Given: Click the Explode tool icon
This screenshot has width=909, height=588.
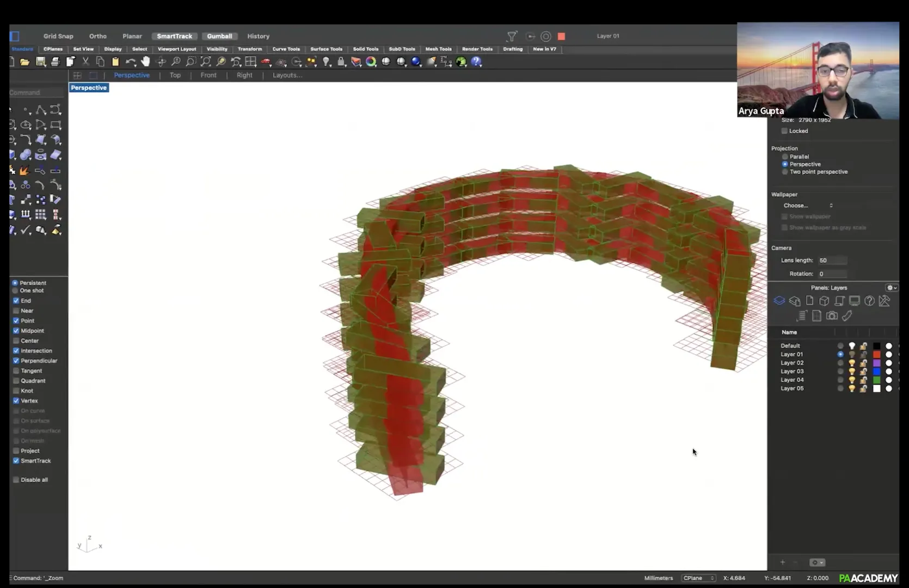Looking at the screenshot, I should tap(24, 170).
